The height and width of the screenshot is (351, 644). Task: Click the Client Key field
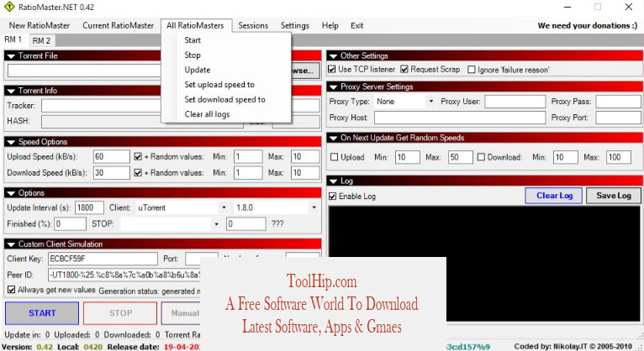(103, 259)
